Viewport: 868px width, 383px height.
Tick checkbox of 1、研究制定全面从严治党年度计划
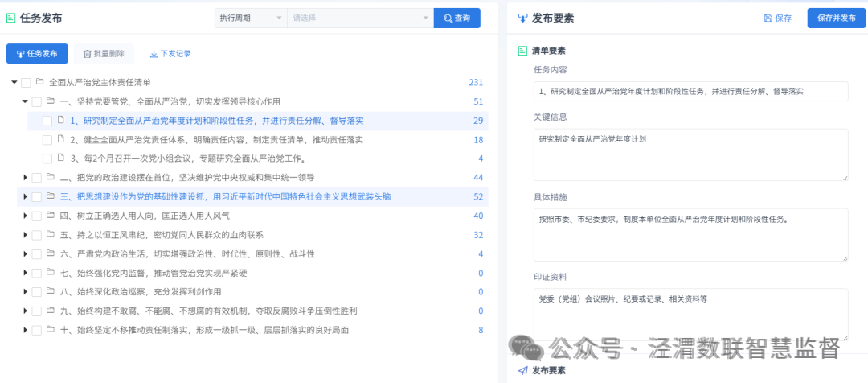click(47, 121)
